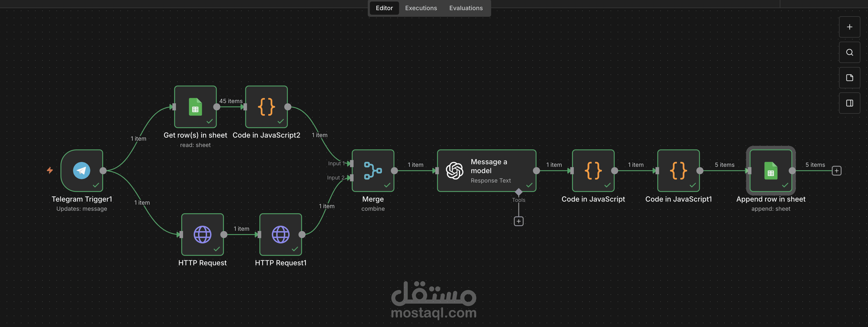Click the Merge node output connector dot
The width and height of the screenshot is (868, 327).
[394, 171]
